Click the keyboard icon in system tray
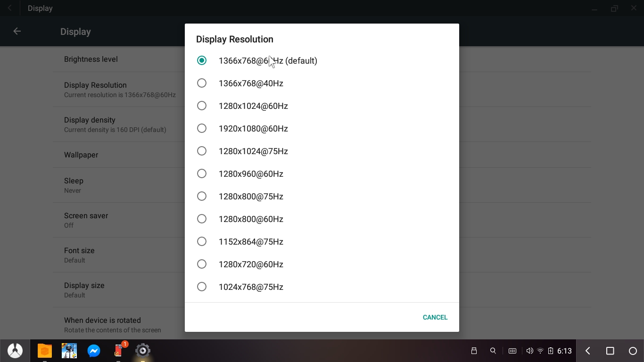The width and height of the screenshot is (644, 362). [512, 351]
